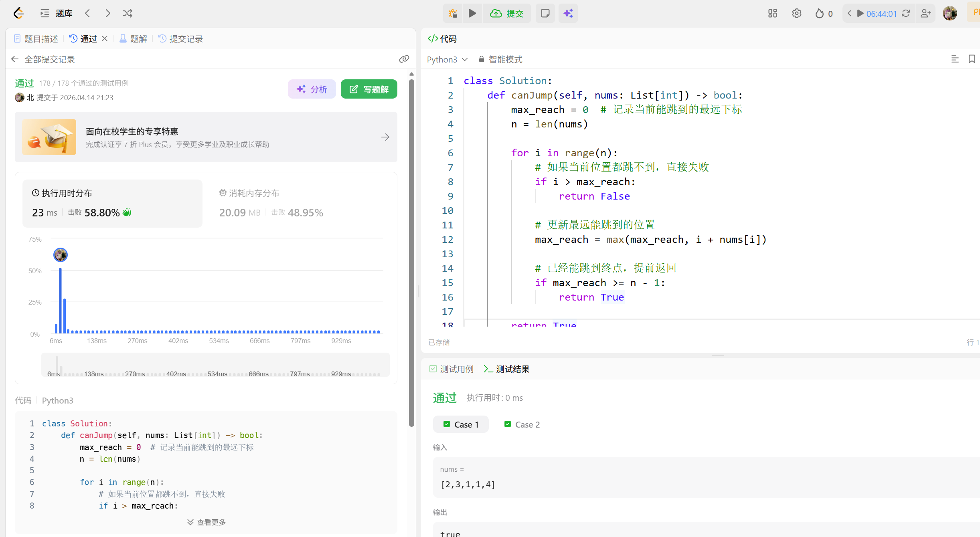Switch to the 题解 tab
980x537 pixels.
pyautogui.click(x=134, y=39)
